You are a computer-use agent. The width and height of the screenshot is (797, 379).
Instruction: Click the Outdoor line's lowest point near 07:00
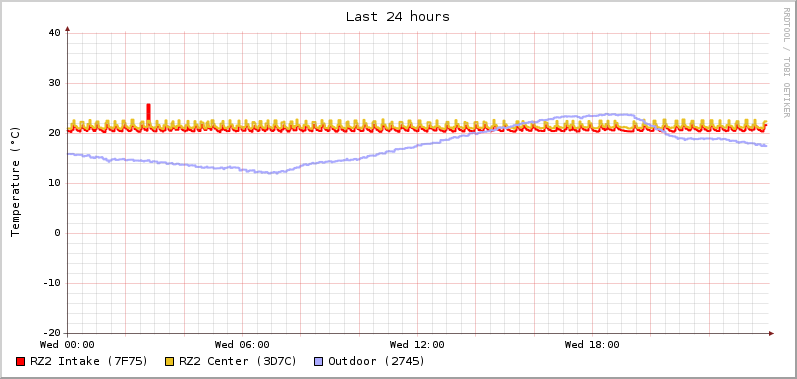point(272,173)
